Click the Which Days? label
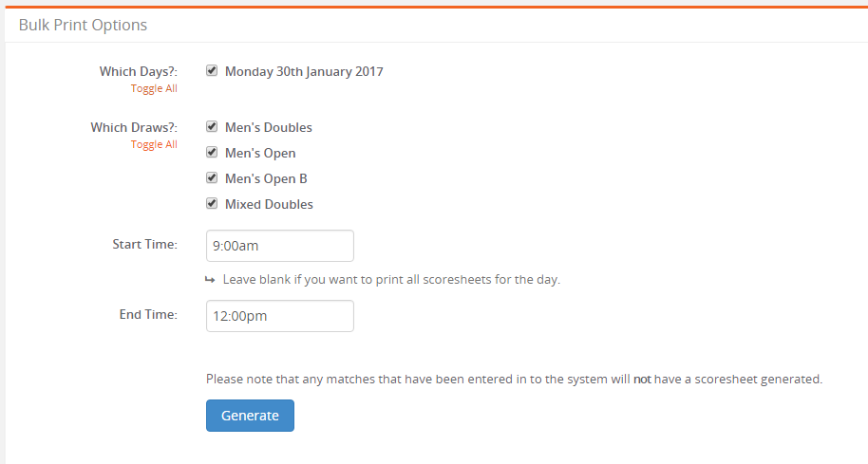This screenshot has height=464, width=868. (x=139, y=71)
